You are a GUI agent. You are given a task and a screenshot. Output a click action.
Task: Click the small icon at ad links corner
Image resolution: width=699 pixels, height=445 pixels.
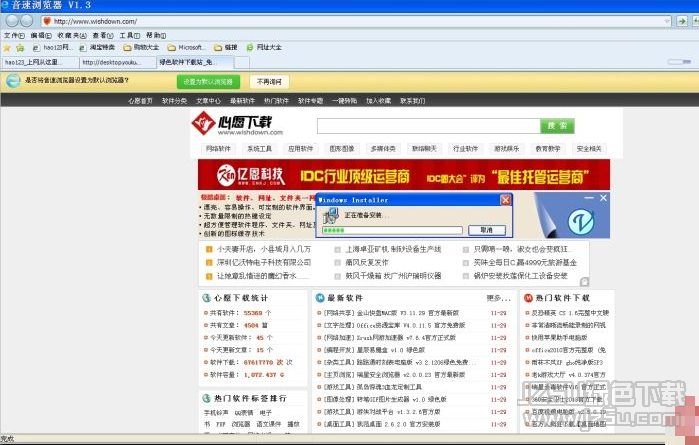click(584, 281)
